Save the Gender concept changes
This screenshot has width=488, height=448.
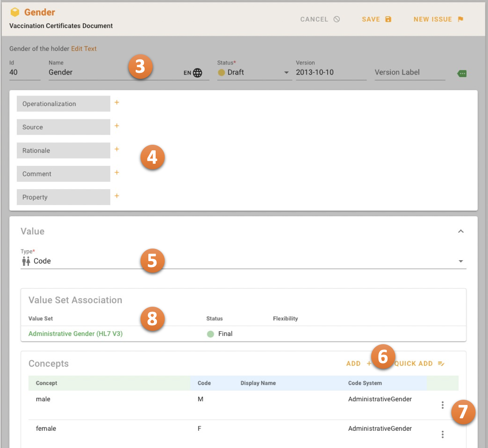tap(376, 19)
